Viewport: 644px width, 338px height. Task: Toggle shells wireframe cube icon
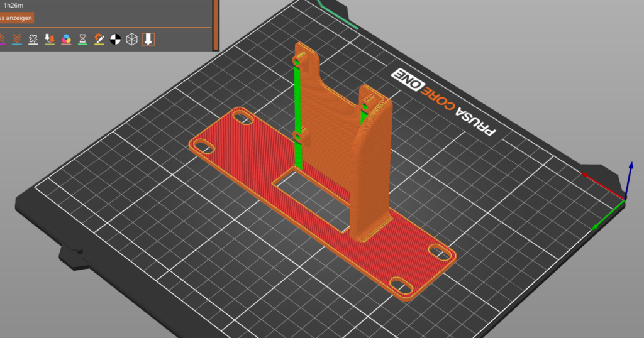click(132, 40)
